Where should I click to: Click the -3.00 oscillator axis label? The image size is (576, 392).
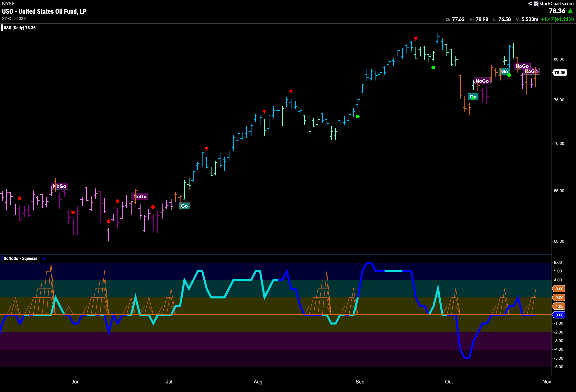(x=558, y=341)
